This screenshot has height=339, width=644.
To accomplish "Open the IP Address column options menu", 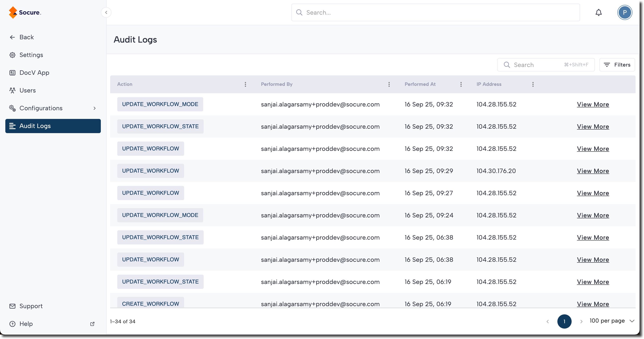I will [x=533, y=85].
